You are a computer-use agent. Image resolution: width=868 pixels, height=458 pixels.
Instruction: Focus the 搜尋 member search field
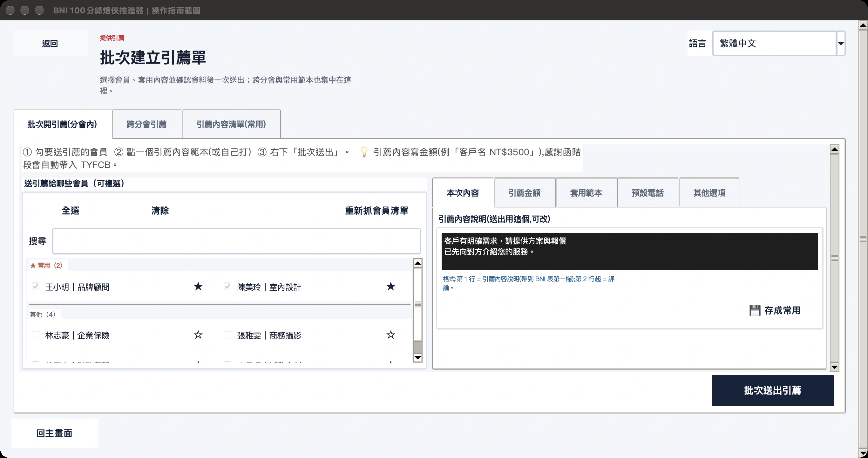point(237,241)
